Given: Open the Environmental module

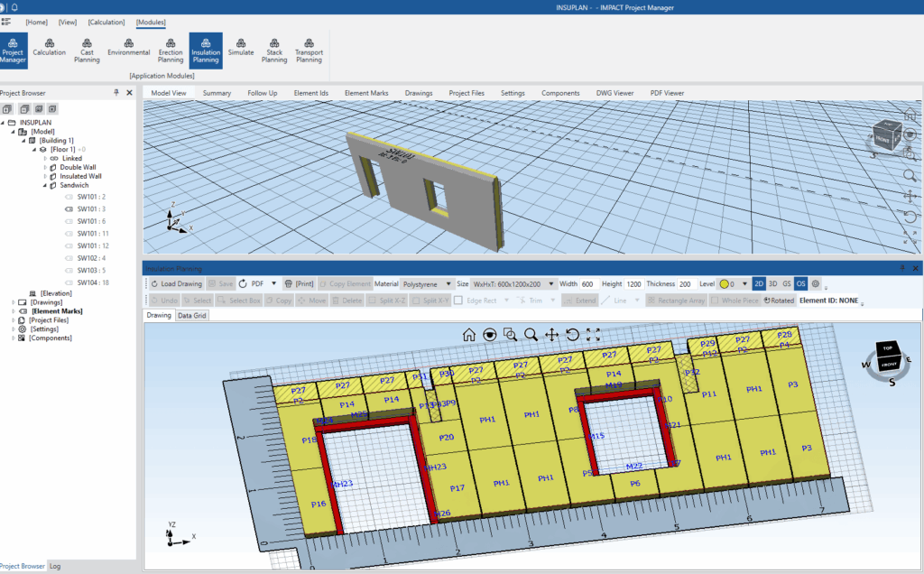Looking at the screenshot, I should (128, 51).
